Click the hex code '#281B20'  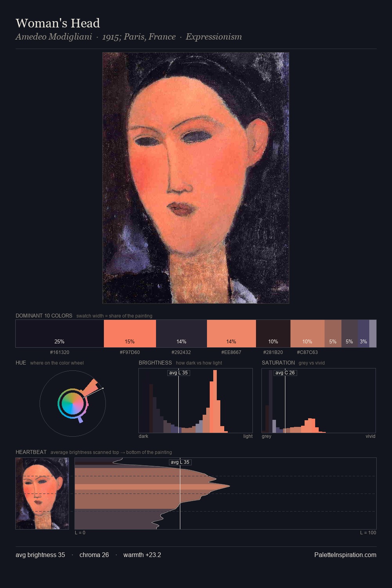point(273,352)
